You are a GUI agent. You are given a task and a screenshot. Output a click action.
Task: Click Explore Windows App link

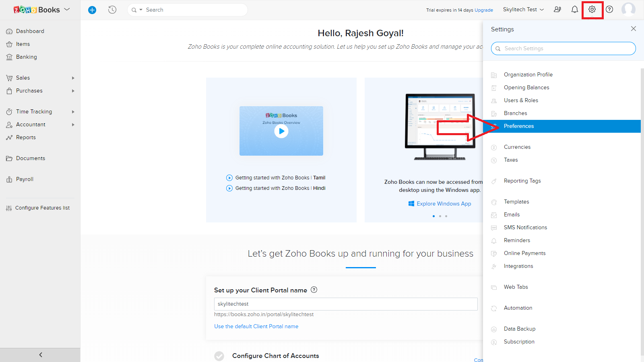(444, 204)
